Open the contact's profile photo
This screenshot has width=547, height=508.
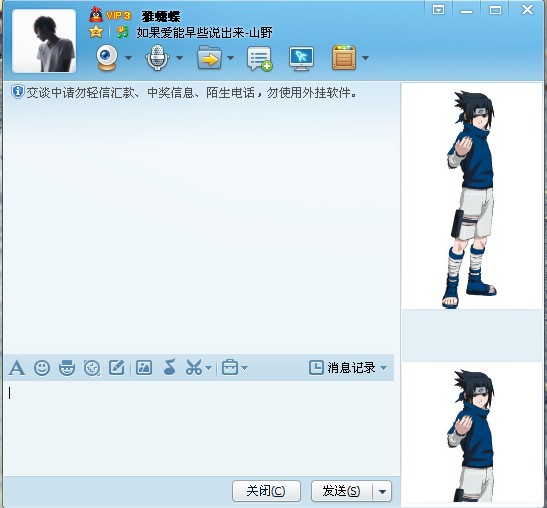click(x=44, y=41)
